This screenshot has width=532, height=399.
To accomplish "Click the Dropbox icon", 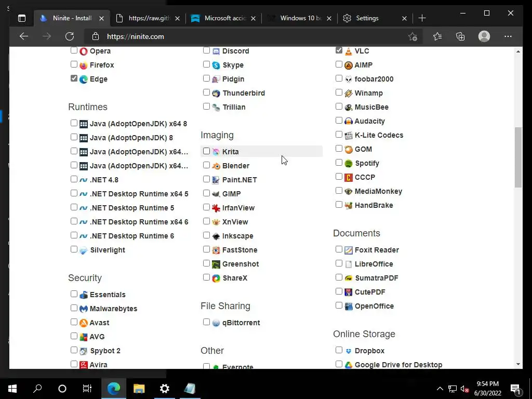I will tap(349, 351).
